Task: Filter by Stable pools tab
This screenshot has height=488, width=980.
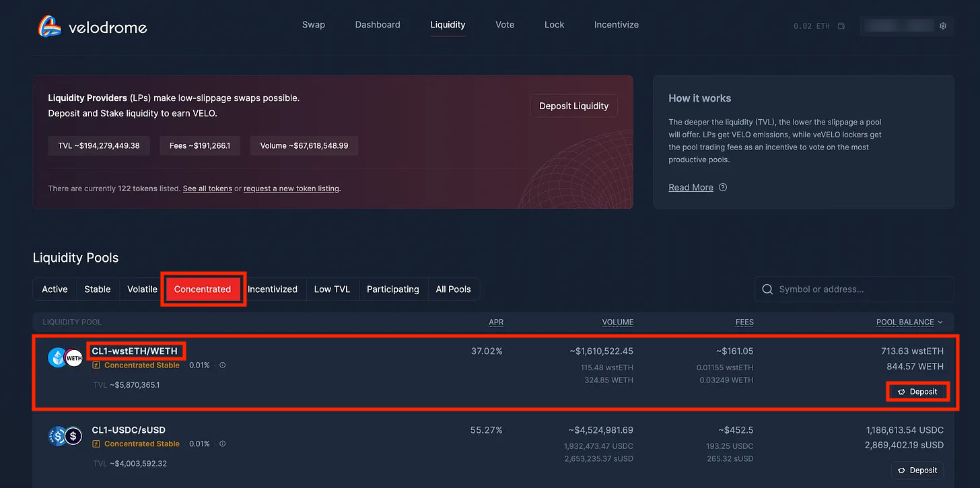Action: [x=98, y=289]
